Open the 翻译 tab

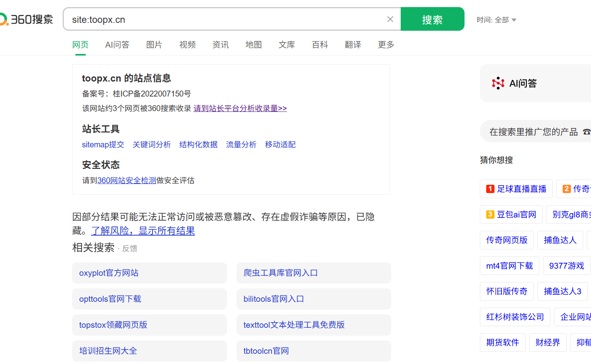[x=353, y=45]
